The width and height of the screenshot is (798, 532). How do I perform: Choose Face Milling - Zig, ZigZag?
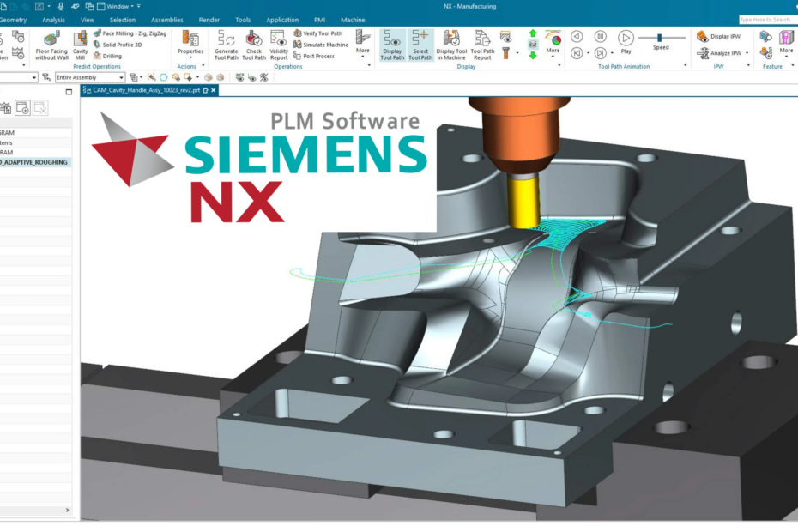pos(130,33)
